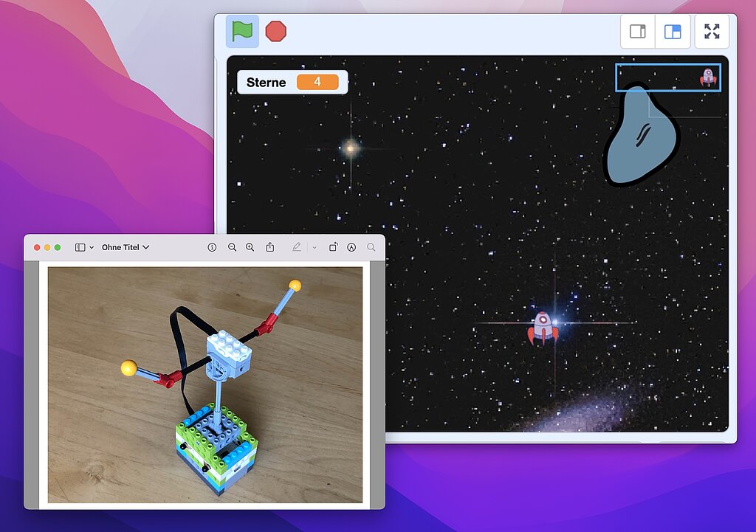Select the large stage layout icon

(673, 31)
